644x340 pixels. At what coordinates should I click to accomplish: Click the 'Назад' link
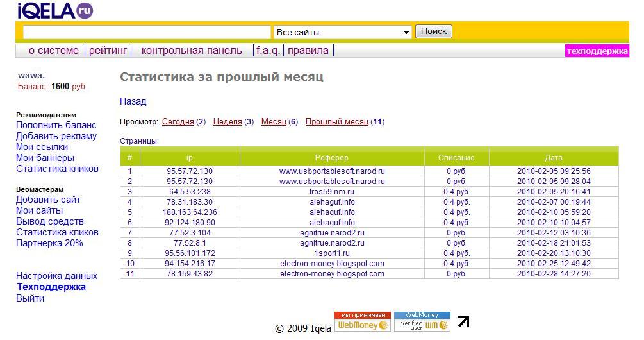pyautogui.click(x=133, y=101)
